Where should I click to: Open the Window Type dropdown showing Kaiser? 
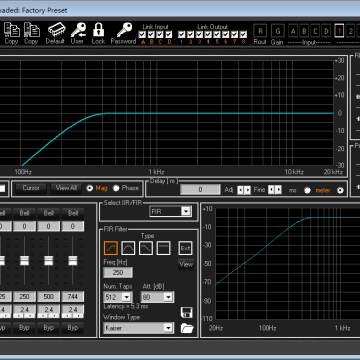[x=139, y=328]
